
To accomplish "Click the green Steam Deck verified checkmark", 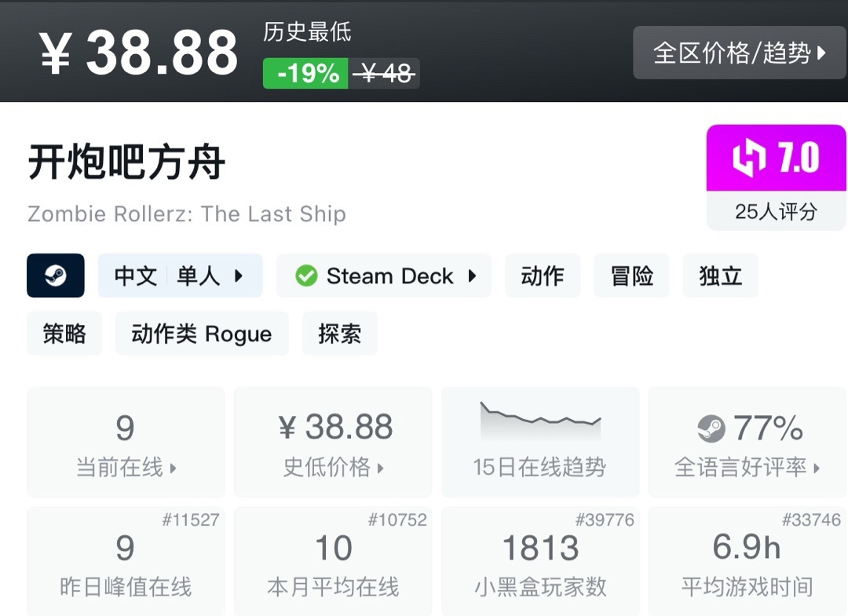I will 306,276.
